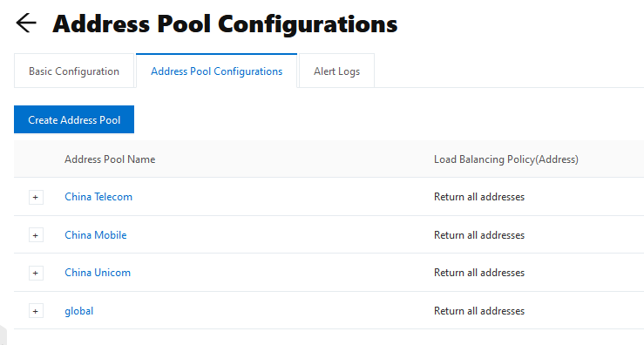Viewport: 644px width, 345px height.
Task: Open the Alert Logs tab
Action: click(x=336, y=71)
